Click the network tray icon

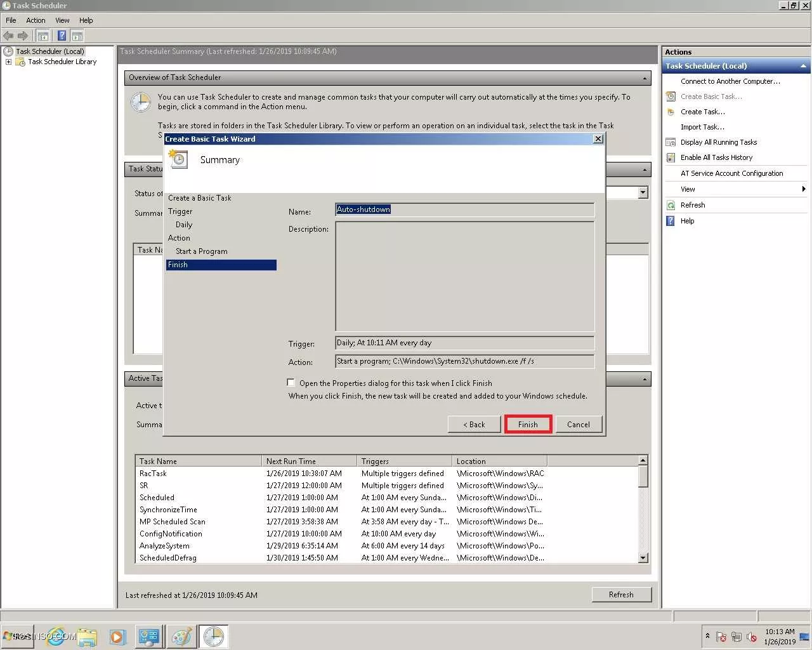tap(737, 637)
